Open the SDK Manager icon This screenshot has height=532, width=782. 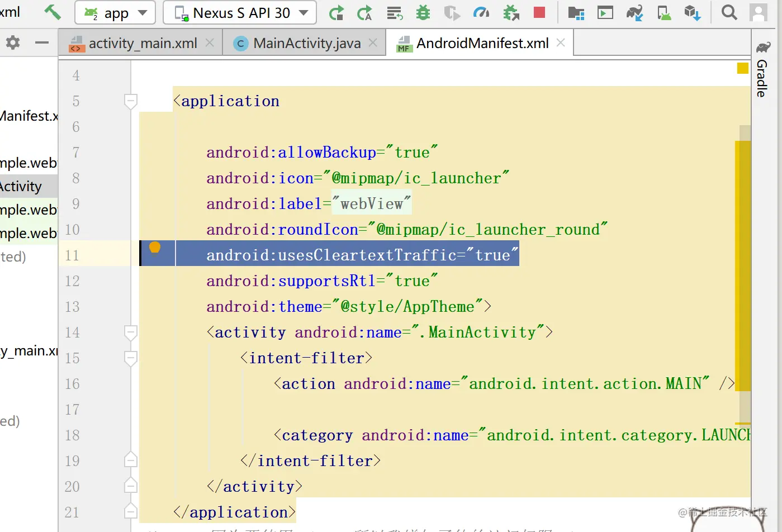(693, 12)
